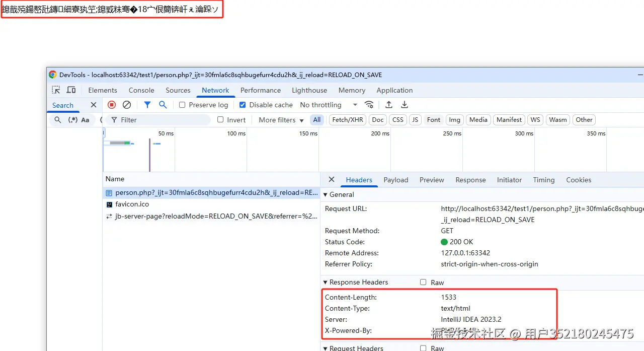
Task: Open the Payload detail tab
Action: [396, 180]
